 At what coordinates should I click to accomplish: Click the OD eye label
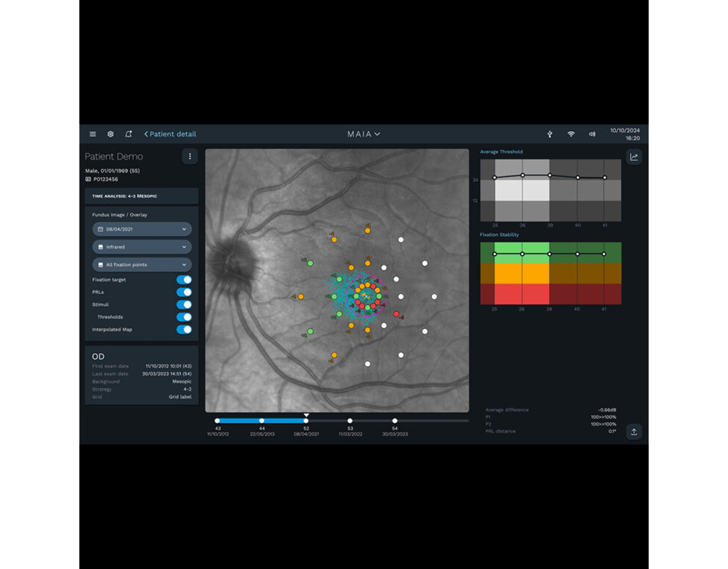(98, 356)
